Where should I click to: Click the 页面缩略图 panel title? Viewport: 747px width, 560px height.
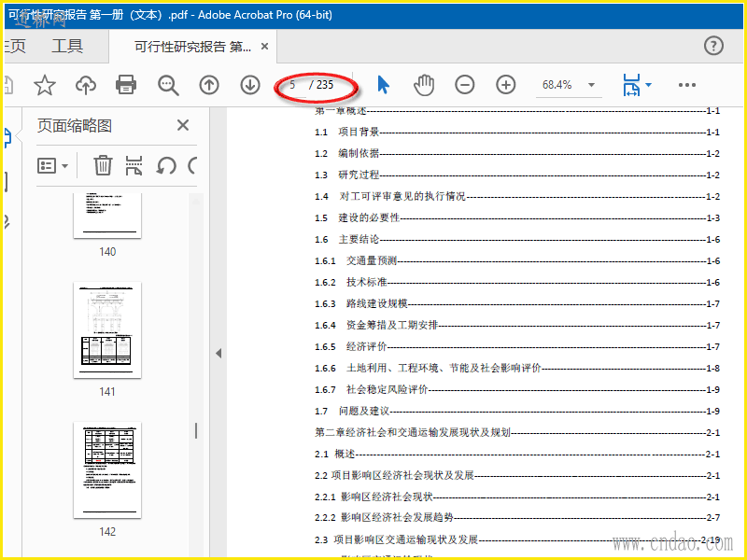coord(75,126)
